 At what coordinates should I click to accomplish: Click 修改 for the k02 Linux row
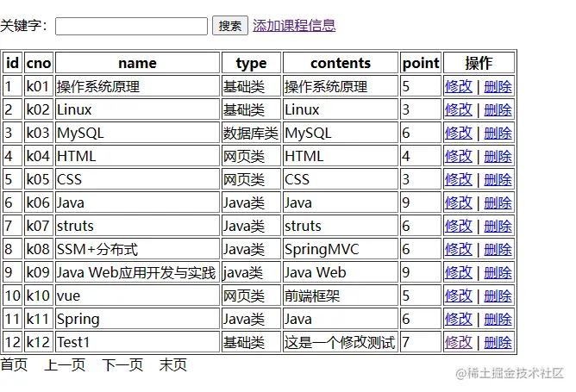point(458,109)
